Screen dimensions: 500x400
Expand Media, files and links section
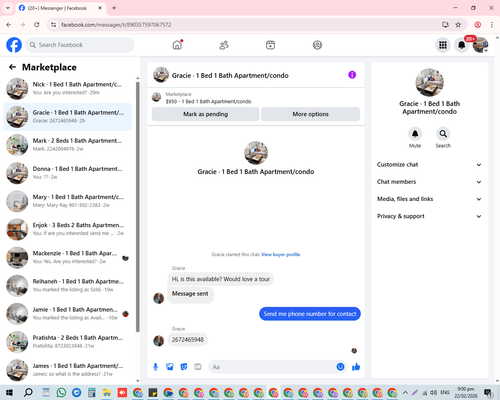(x=429, y=199)
